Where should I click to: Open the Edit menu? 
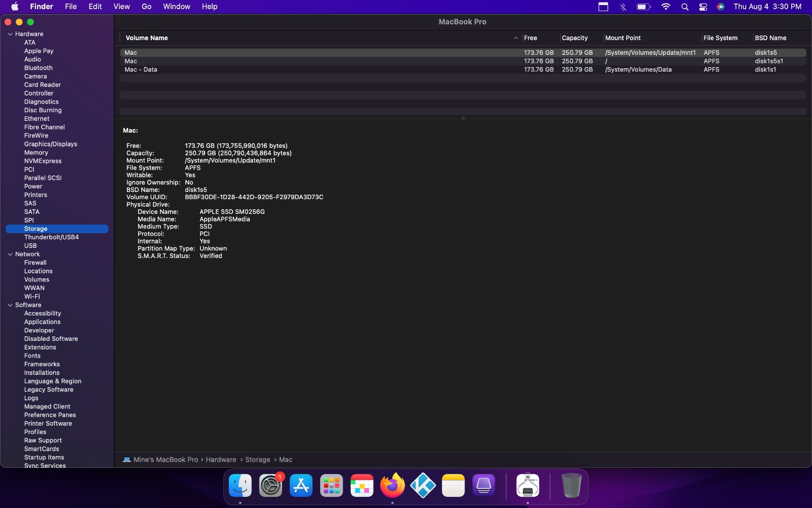[95, 7]
